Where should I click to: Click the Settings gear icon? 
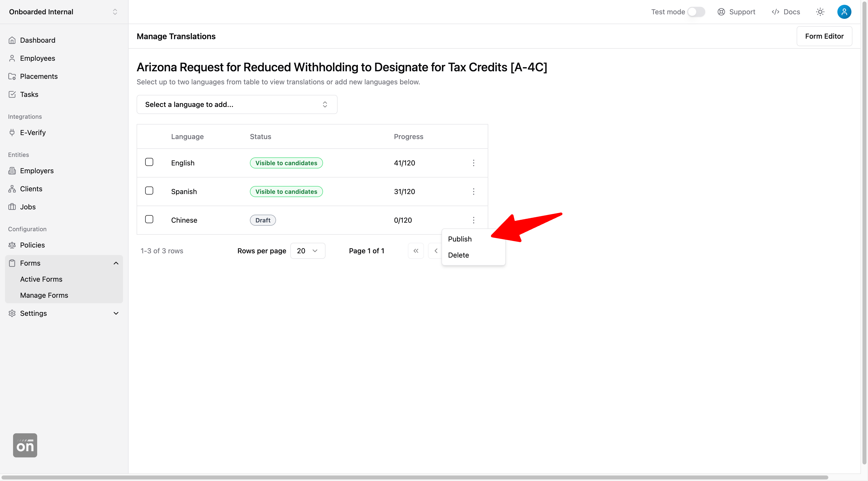(x=12, y=313)
